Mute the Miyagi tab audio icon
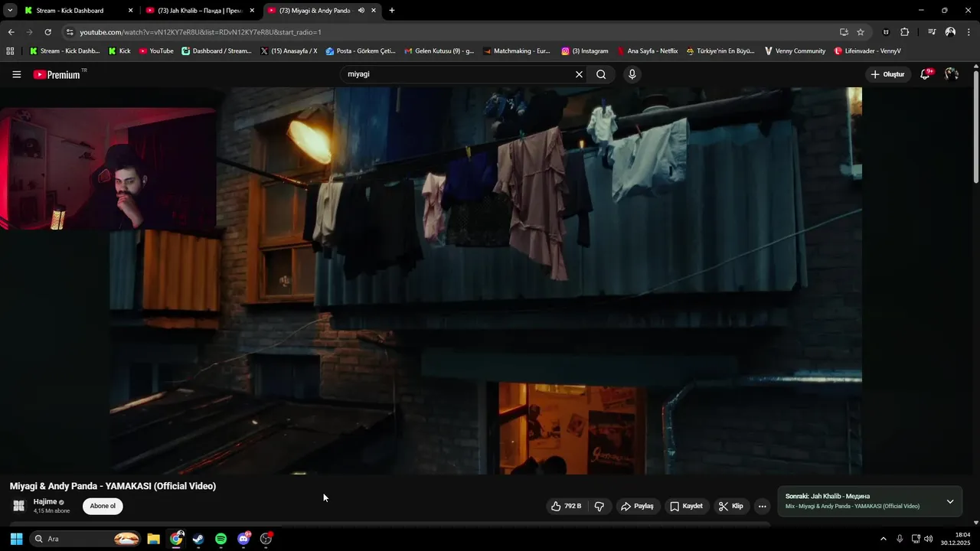 point(361,11)
